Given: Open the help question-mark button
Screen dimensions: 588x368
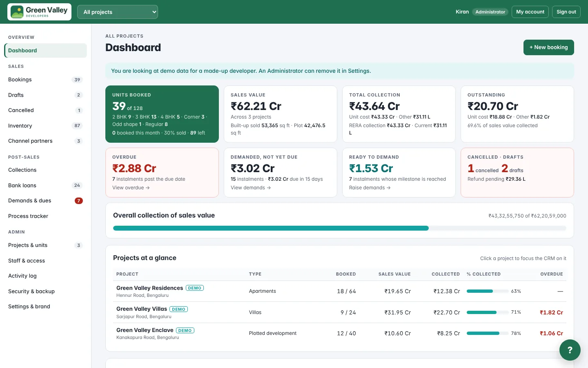Looking at the screenshot, I should pos(570,350).
